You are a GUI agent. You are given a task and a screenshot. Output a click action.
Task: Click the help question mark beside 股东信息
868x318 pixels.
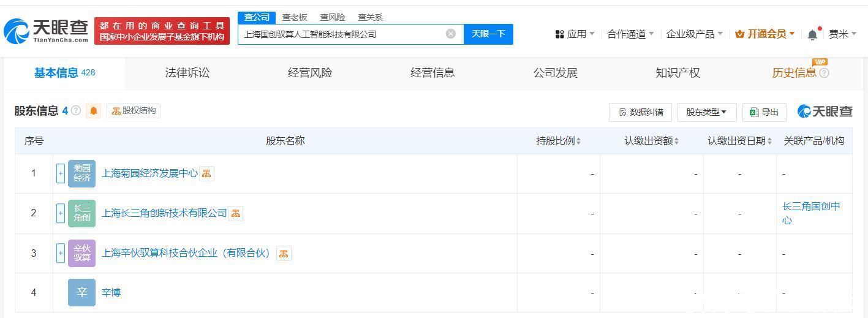[x=76, y=111]
